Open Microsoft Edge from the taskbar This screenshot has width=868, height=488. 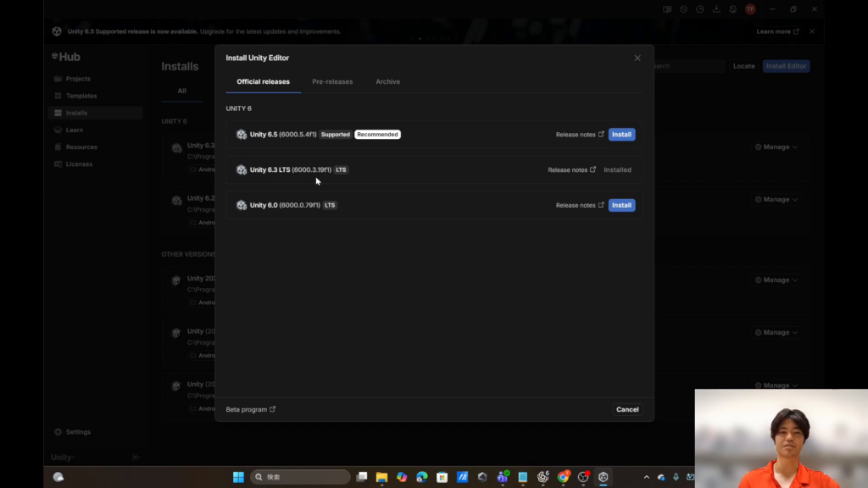422,477
